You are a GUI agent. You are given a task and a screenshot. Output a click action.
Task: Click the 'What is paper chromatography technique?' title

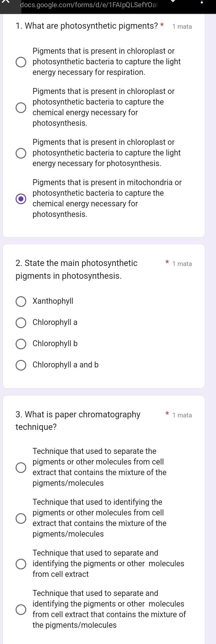click(x=78, y=420)
